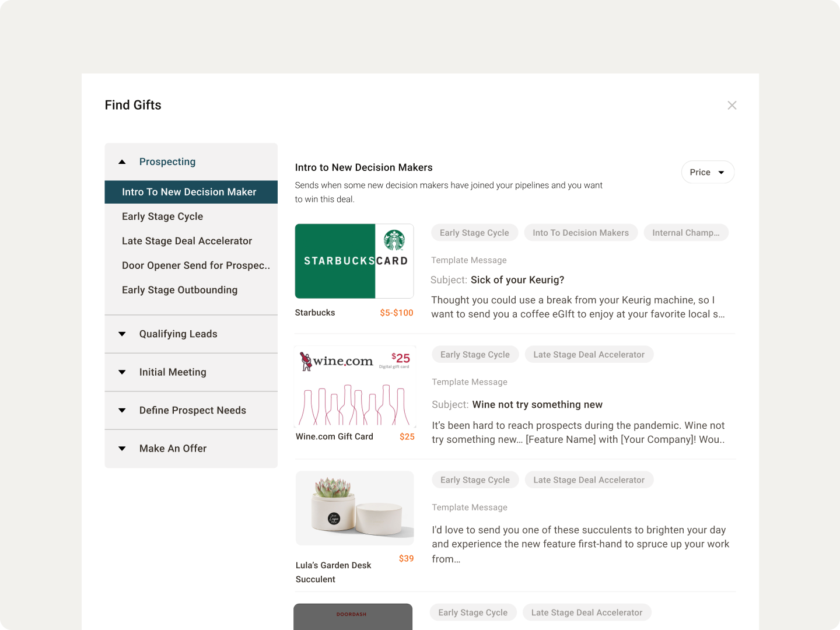Click the Internal Champ... tag
The width and height of the screenshot is (840, 630).
[x=686, y=233]
